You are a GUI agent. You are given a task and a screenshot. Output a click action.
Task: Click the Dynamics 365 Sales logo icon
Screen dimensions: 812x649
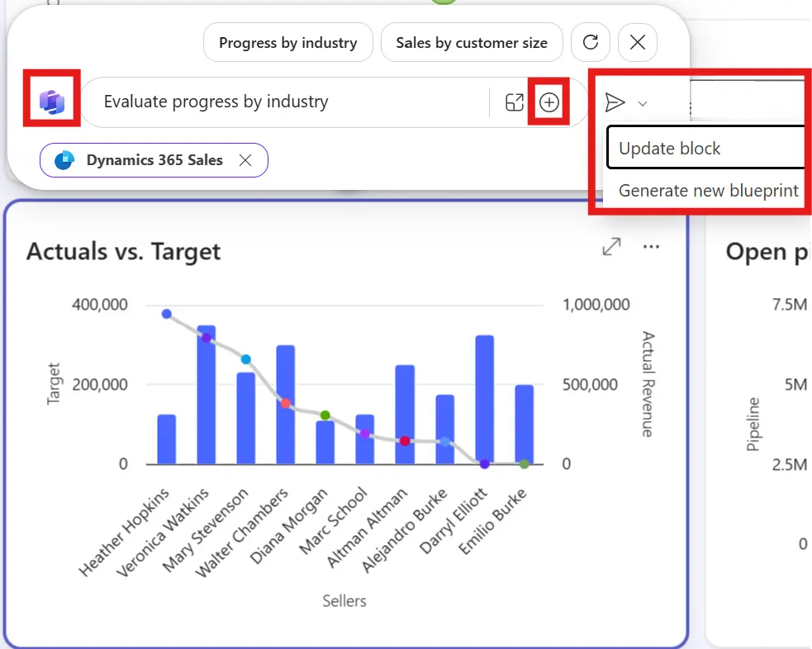tap(64, 161)
